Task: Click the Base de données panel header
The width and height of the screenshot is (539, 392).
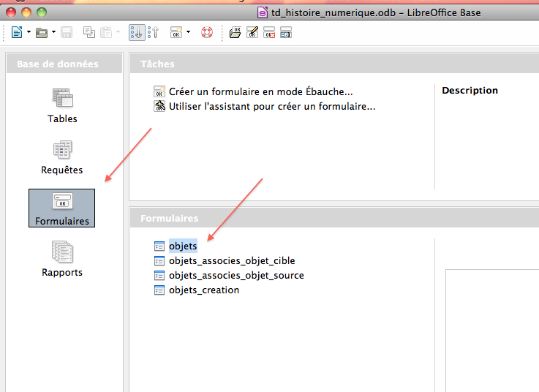Action: [x=64, y=64]
